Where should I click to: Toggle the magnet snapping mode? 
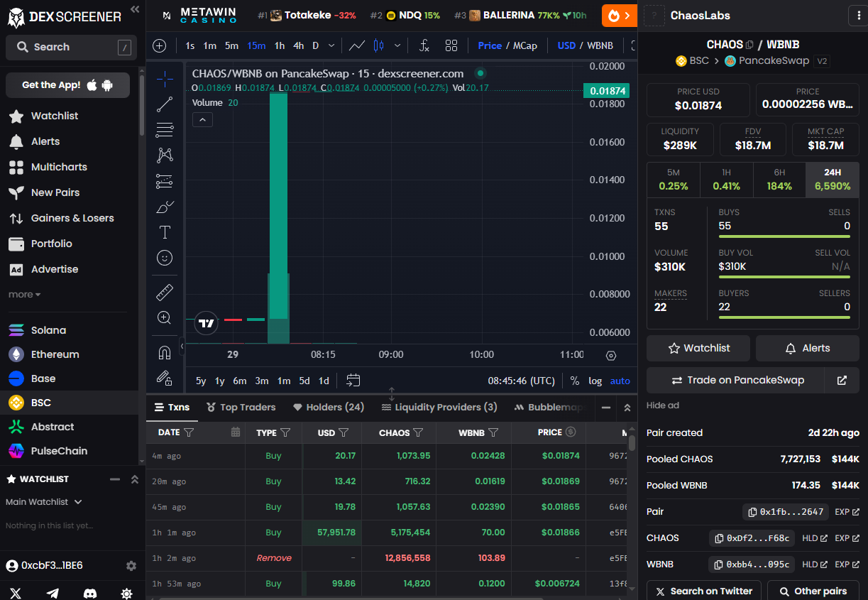click(x=165, y=352)
